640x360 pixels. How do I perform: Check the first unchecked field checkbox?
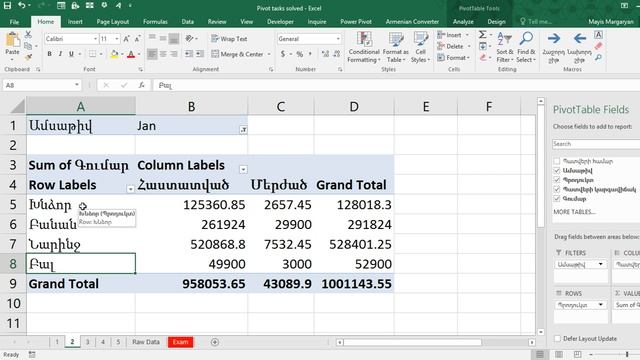tap(557, 161)
